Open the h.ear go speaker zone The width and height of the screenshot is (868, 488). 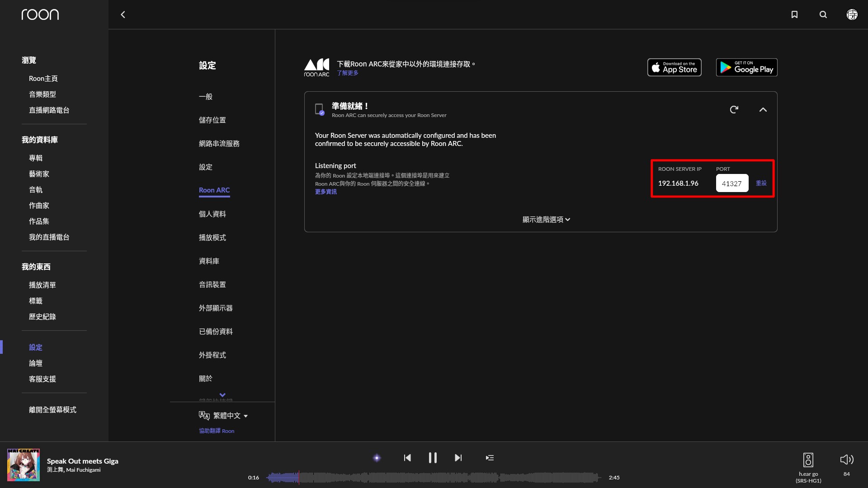(808, 467)
